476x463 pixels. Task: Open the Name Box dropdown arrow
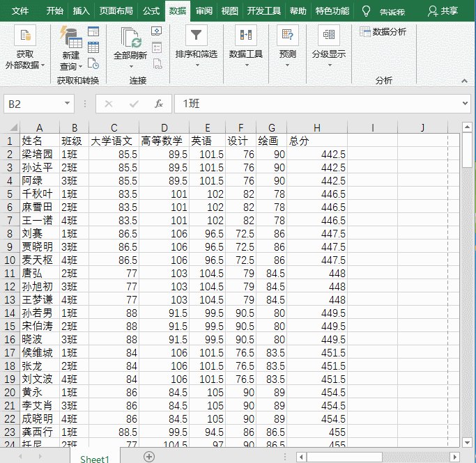point(68,104)
